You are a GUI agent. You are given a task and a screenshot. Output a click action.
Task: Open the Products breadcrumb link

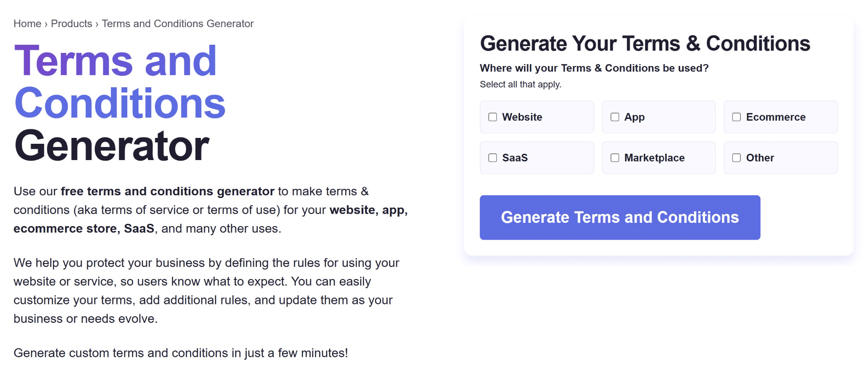72,24
